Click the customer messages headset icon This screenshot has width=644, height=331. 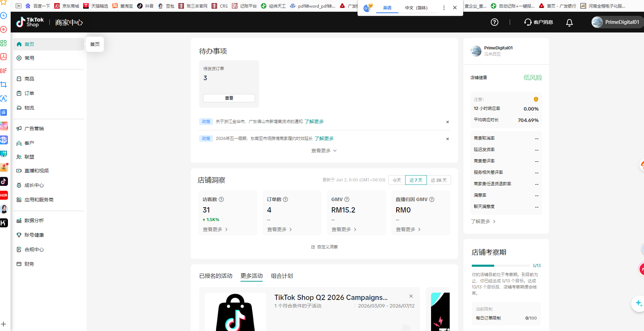(x=528, y=22)
